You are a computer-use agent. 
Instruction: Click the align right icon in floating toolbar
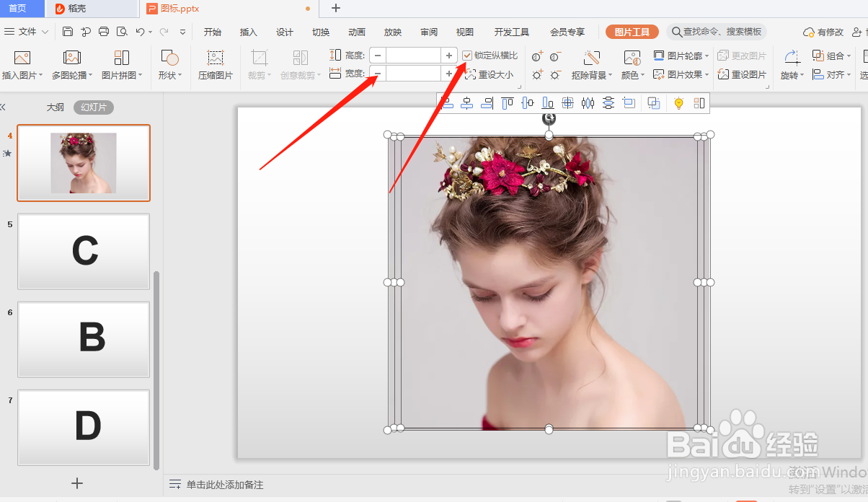pyautogui.click(x=487, y=103)
